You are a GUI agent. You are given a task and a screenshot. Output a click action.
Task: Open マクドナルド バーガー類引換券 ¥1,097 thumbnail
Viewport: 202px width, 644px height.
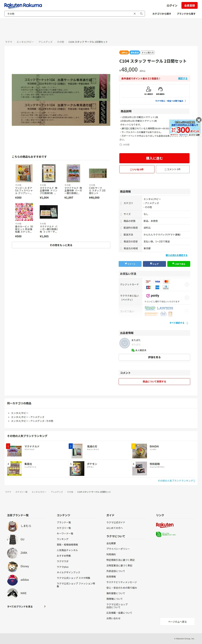click(73, 173)
